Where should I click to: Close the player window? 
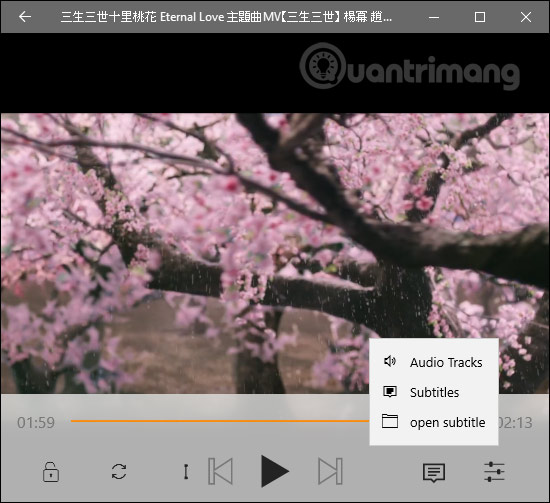tap(526, 17)
